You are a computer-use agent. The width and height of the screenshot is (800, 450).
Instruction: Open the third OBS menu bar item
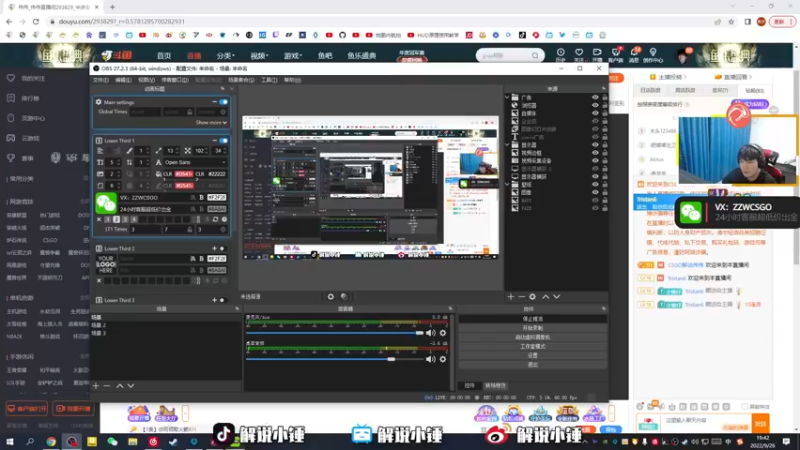coord(146,80)
